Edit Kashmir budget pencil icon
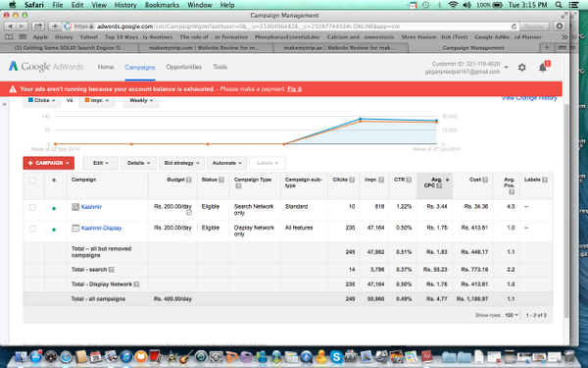 [189, 213]
